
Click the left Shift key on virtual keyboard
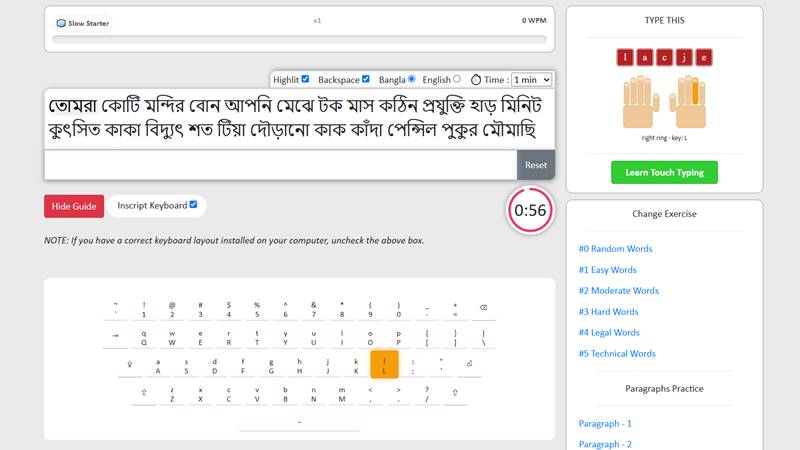pyautogui.click(x=144, y=392)
